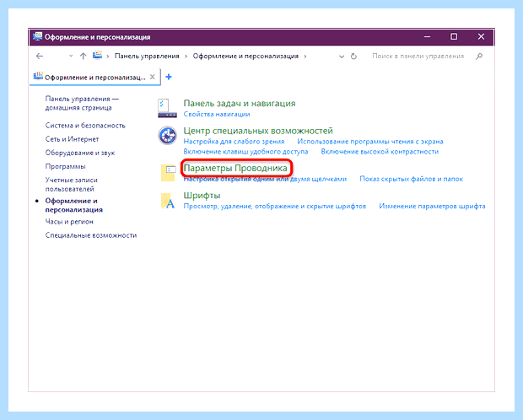The height and width of the screenshot is (420, 523).
Task: Select Панель управления breadcrumb
Action: pos(147,56)
